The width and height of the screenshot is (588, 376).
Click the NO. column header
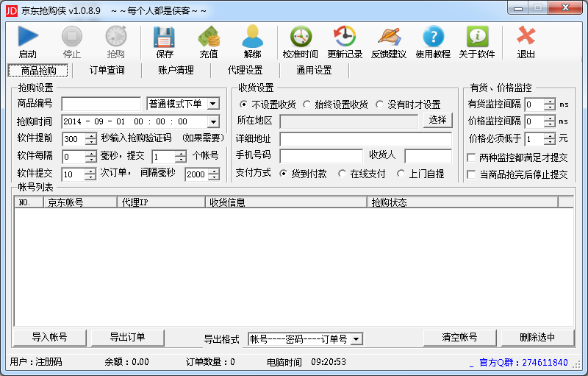29,202
